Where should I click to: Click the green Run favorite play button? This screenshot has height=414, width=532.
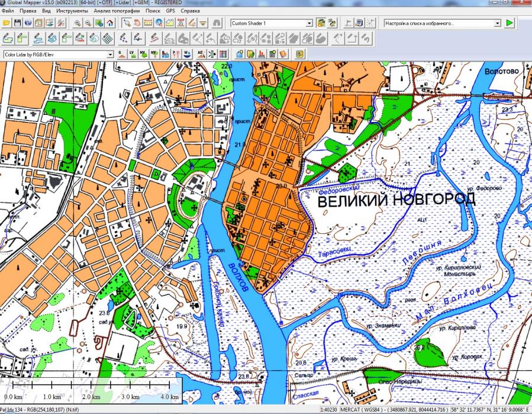[x=510, y=23]
